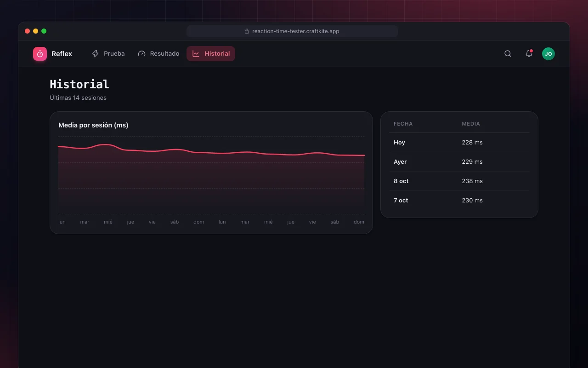Click the lock icon in address bar
This screenshot has height=368, width=588.
click(247, 31)
